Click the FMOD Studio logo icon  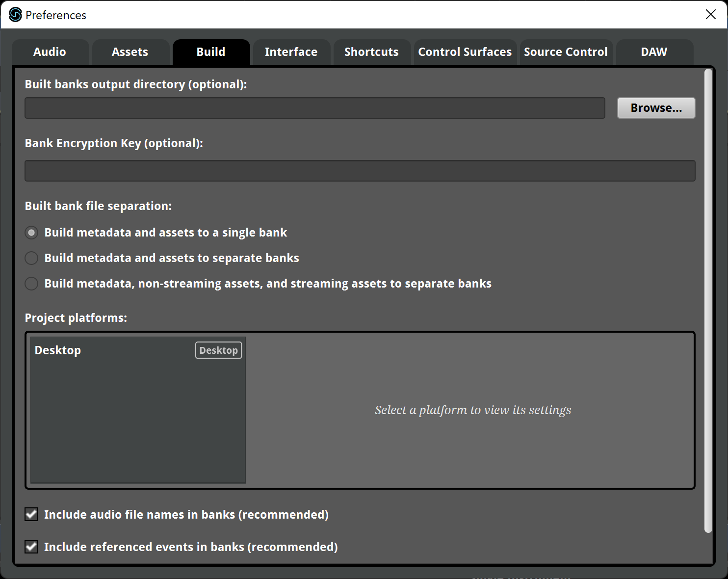pyautogui.click(x=16, y=15)
